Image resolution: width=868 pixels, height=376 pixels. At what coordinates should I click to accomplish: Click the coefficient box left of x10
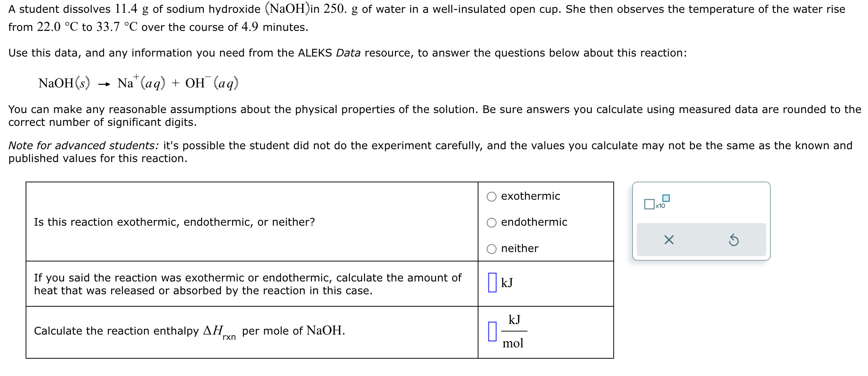(649, 205)
